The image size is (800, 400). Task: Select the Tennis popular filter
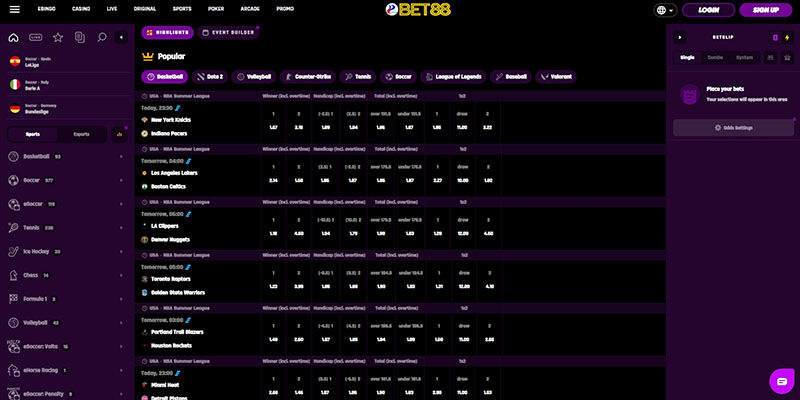[x=358, y=77]
